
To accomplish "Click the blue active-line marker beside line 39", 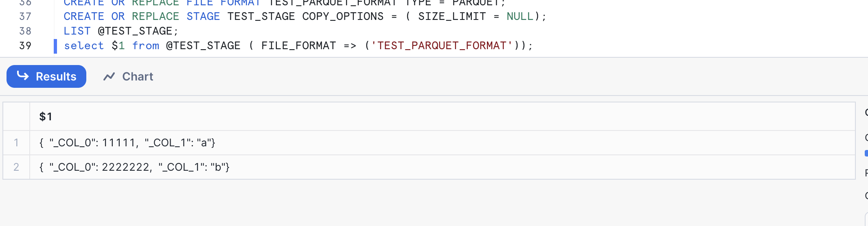I will (x=55, y=46).
